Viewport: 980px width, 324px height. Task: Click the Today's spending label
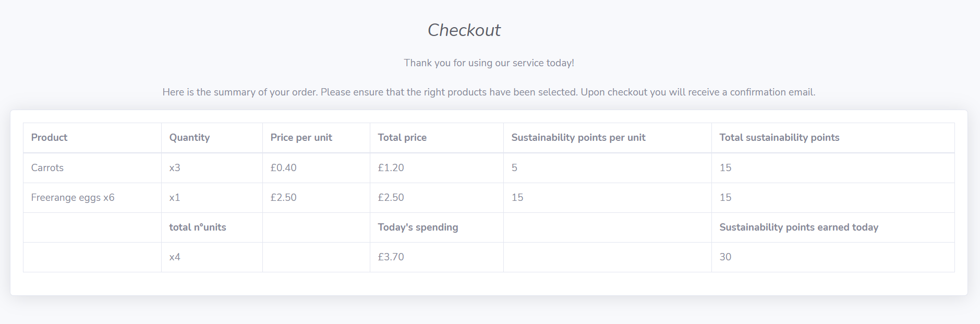pos(418,227)
